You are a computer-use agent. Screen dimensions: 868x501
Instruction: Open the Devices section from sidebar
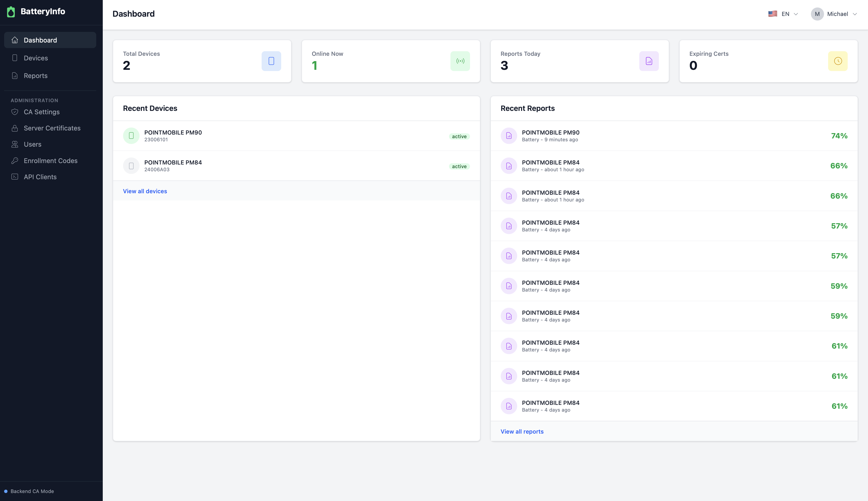[36, 58]
